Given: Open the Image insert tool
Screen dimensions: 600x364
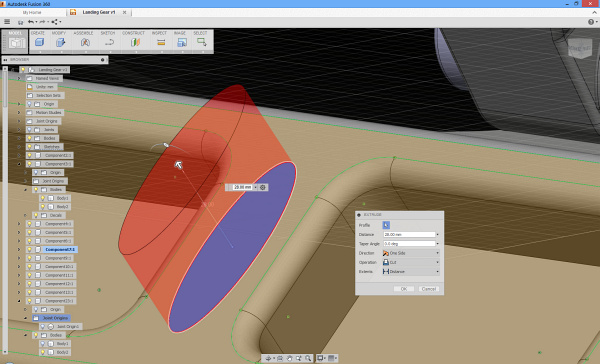Looking at the screenshot, I should tap(182, 42).
